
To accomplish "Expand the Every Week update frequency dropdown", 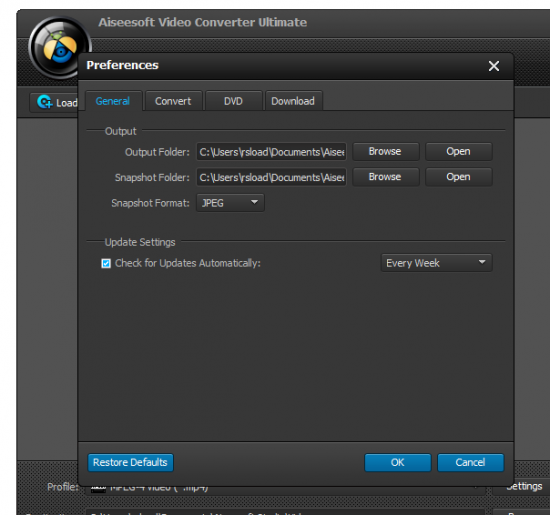I will coord(436,263).
